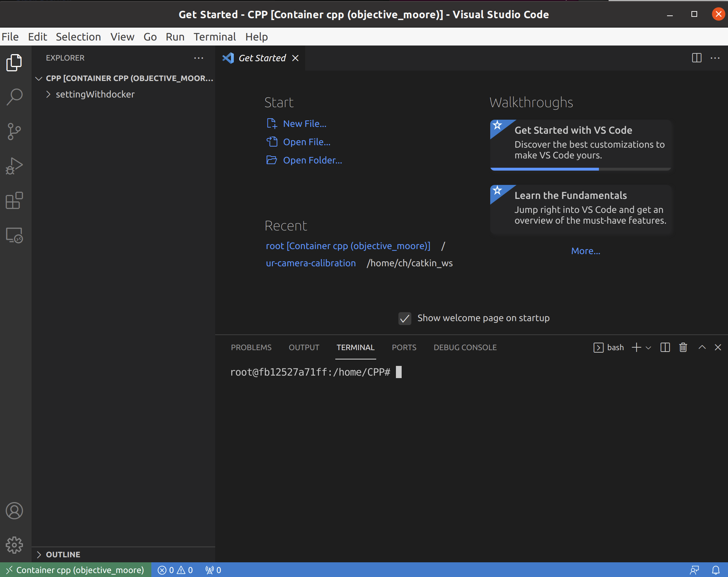Kill terminal with trash icon
The width and height of the screenshot is (728, 577).
tap(683, 347)
